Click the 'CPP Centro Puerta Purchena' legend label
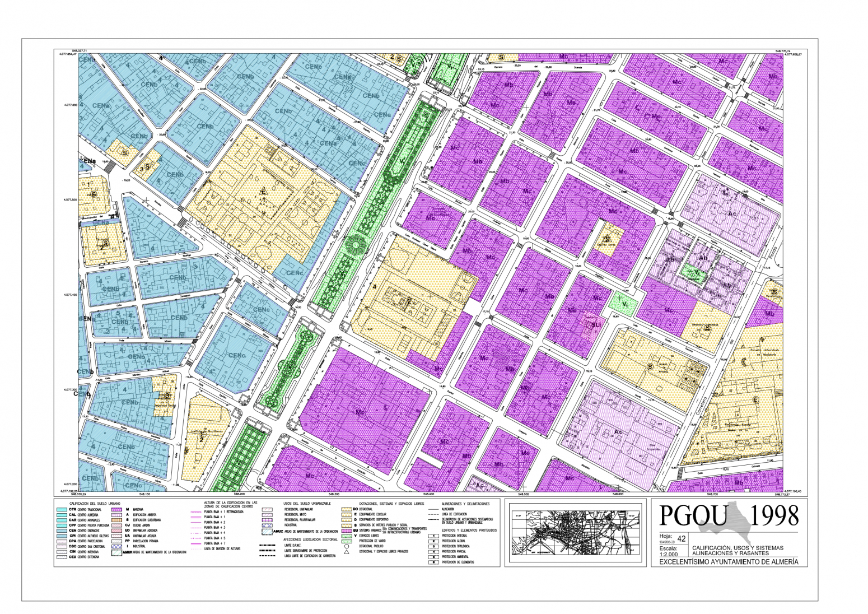This screenshot has width=868, height=614. [x=89, y=525]
